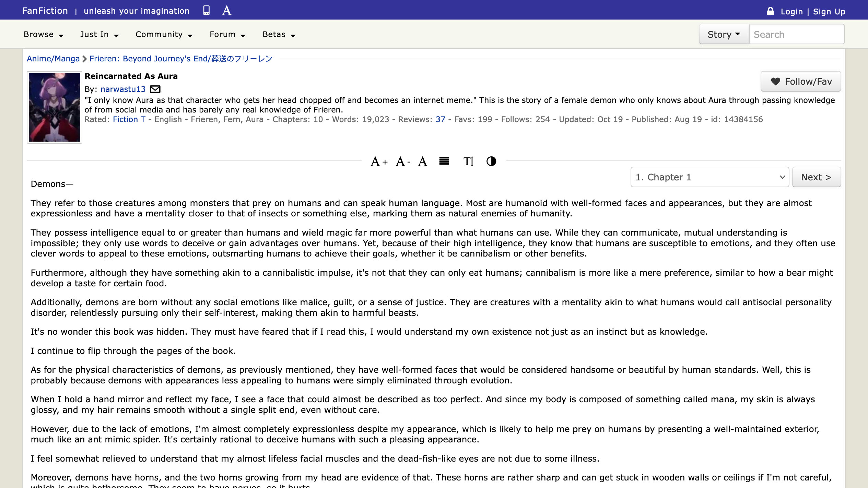The height and width of the screenshot is (488, 868).
Task: Open the Betas menu
Action: point(279,35)
